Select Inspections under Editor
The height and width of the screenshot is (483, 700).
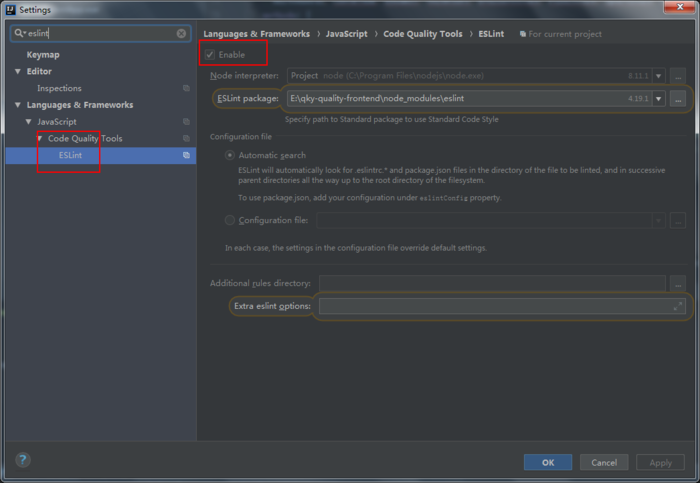(x=59, y=88)
